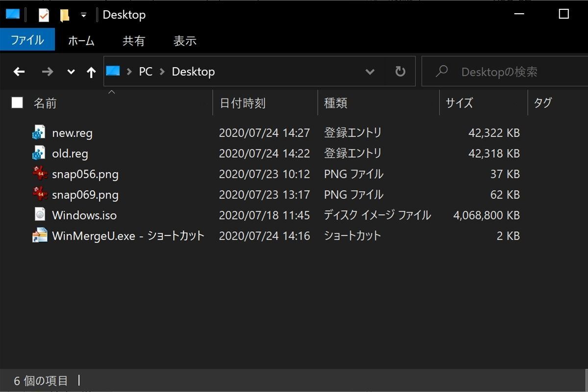
Task: Click the PC icon in the address bar
Action: pos(113,71)
